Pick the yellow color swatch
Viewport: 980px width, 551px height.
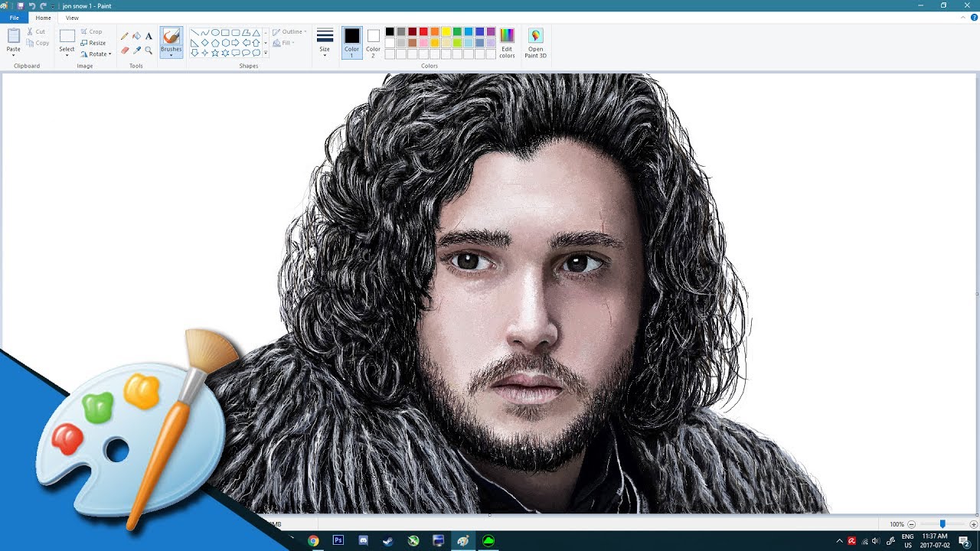coord(446,31)
